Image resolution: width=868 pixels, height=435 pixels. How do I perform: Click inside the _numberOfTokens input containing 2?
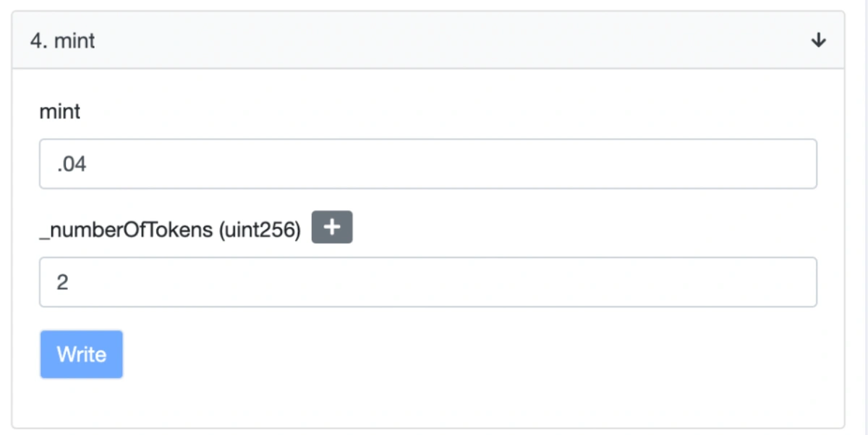click(x=428, y=282)
